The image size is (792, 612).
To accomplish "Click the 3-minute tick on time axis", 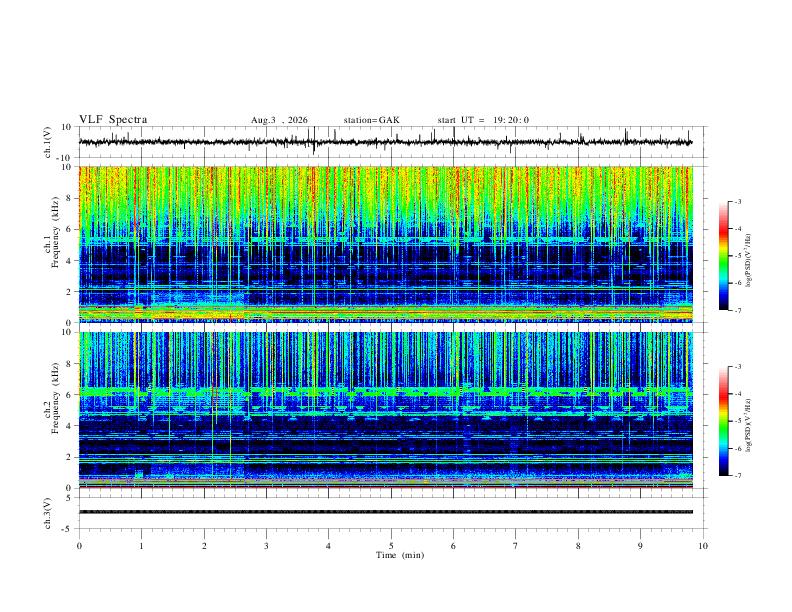I will click(266, 546).
